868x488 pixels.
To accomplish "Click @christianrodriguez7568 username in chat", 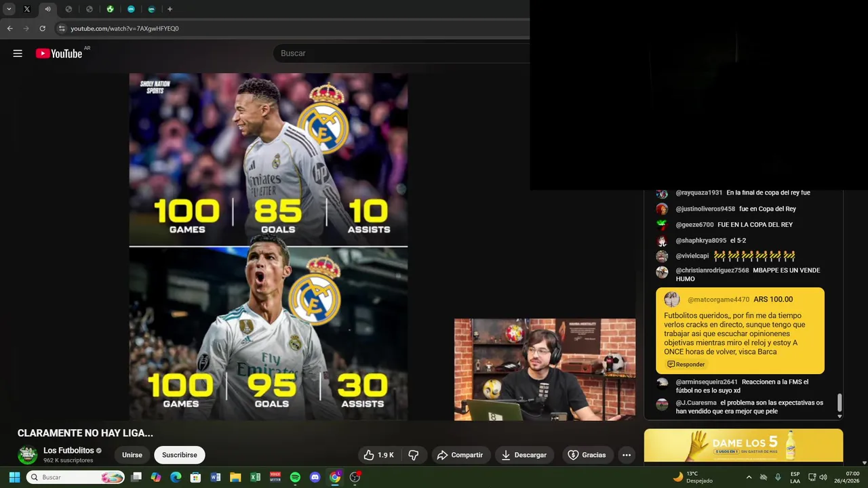I will click(712, 270).
